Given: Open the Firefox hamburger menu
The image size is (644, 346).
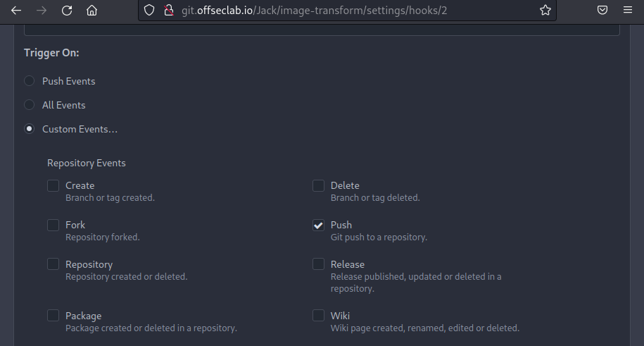Looking at the screenshot, I should [x=628, y=11].
